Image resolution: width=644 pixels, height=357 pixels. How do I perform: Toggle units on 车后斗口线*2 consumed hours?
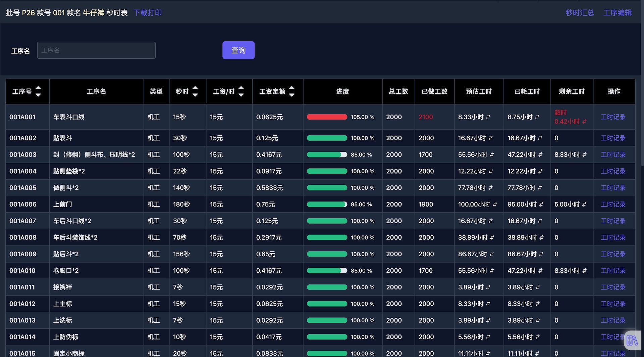click(540, 221)
